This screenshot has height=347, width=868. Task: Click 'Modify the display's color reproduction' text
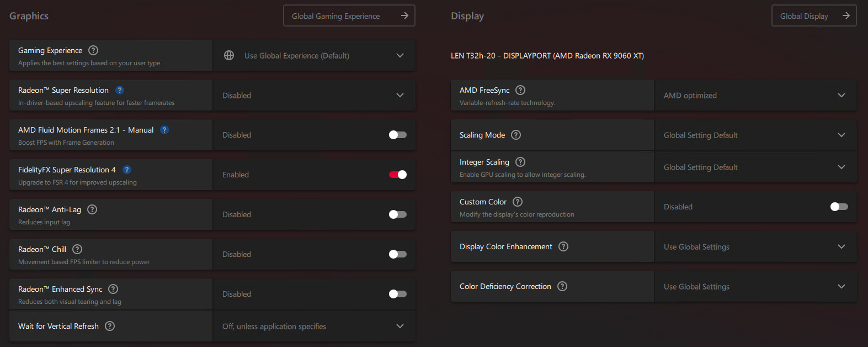[517, 214]
